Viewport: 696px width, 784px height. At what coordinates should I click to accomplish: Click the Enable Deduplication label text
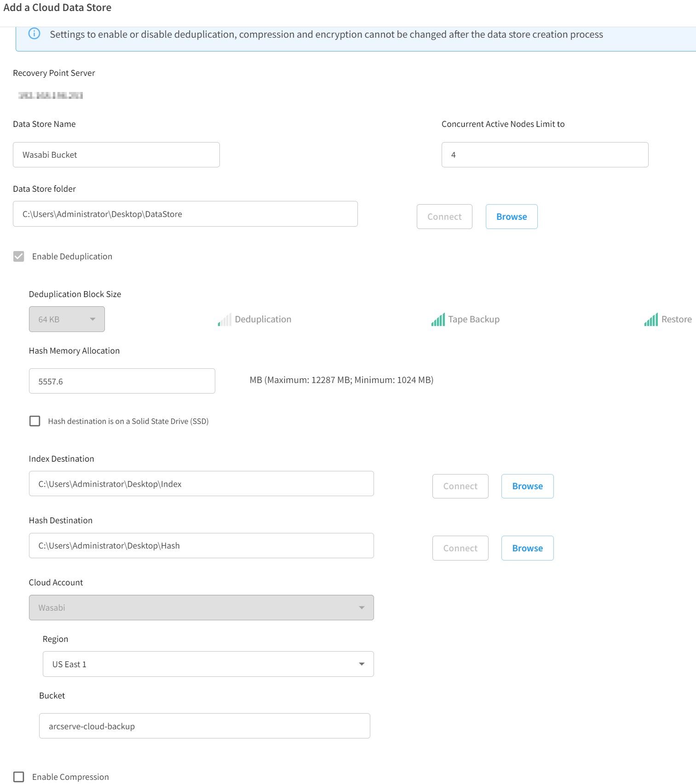point(72,256)
